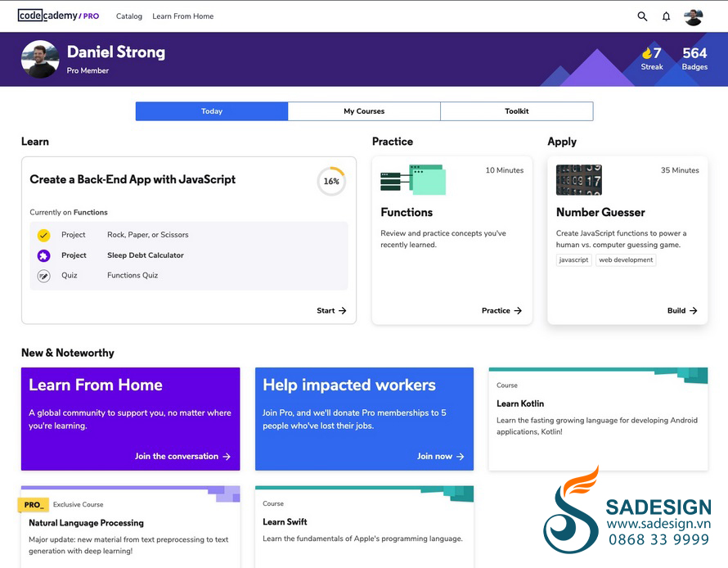Viewport: 728px width, 568px height.
Task: Open the Catalog menu
Action: click(129, 16)
